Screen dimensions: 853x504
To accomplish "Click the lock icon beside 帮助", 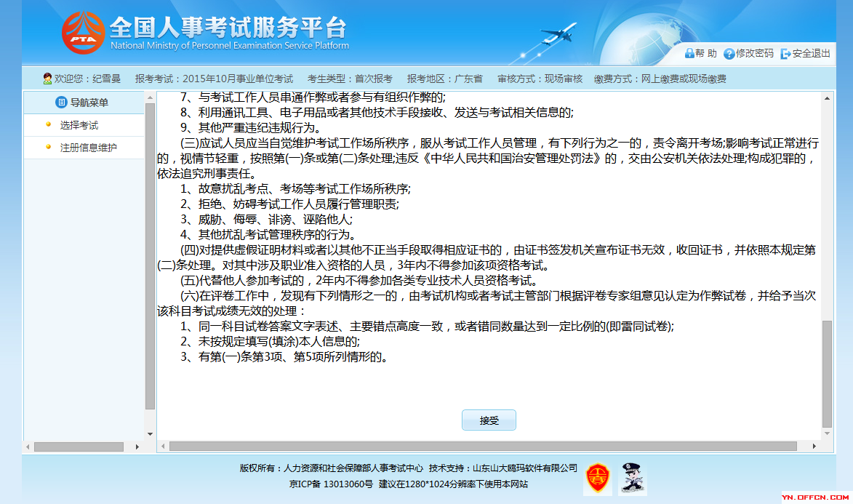I will pos(689,53).
